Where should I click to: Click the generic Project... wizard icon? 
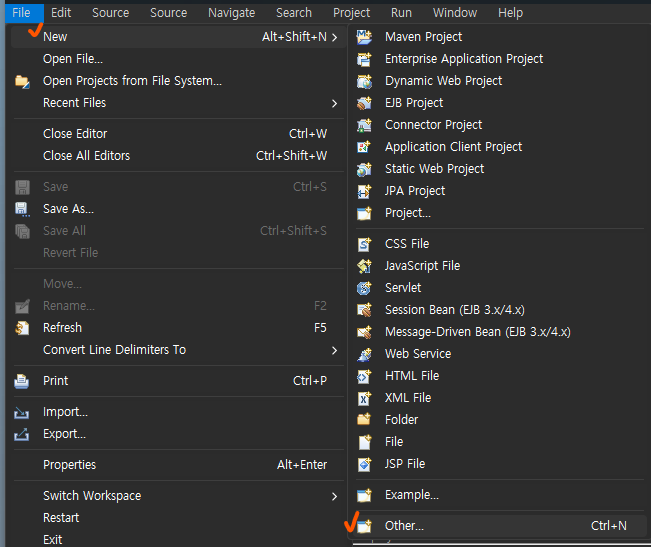click(x=364, y=213)
